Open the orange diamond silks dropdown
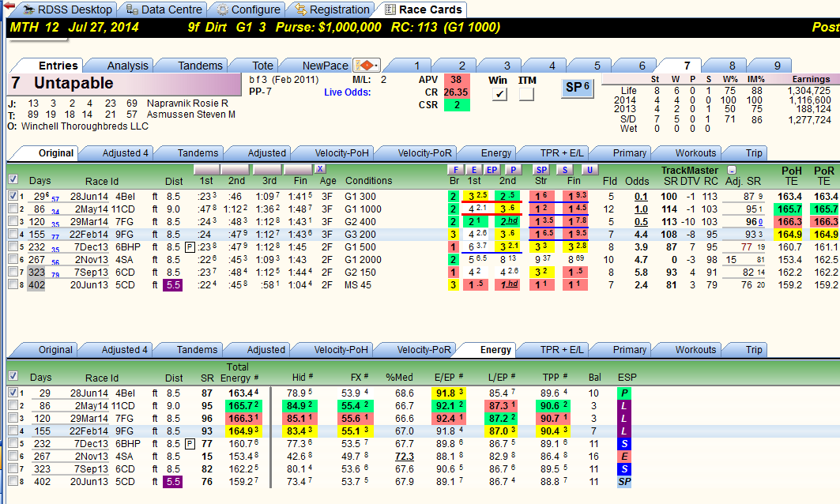Screen dimensions: 840x504 pyautogui.click(x=367, y=66)
